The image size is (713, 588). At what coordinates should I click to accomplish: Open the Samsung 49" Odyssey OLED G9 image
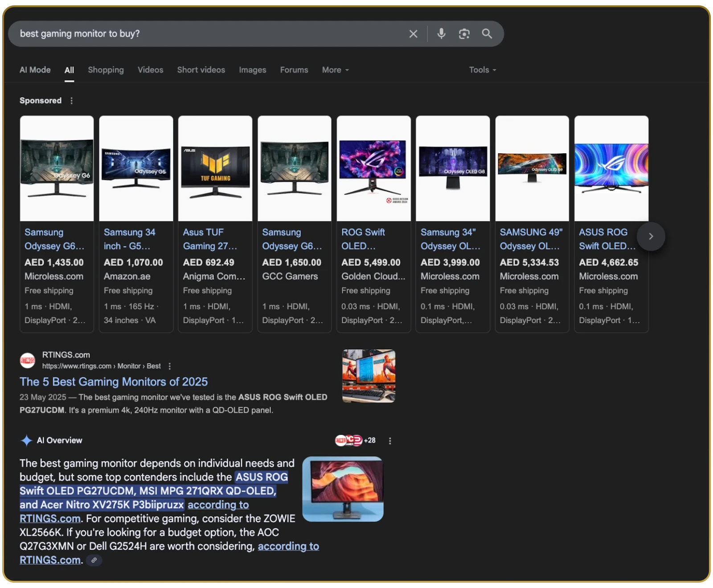tap(532, 168)
